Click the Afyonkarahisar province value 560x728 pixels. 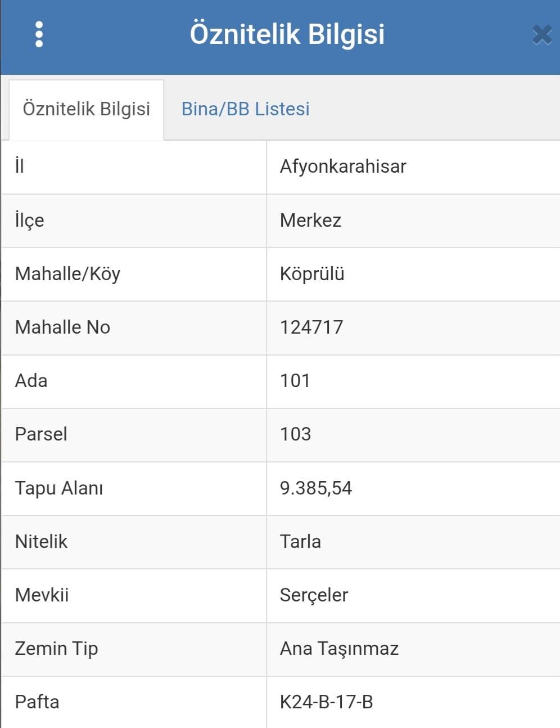click(343, 167)
